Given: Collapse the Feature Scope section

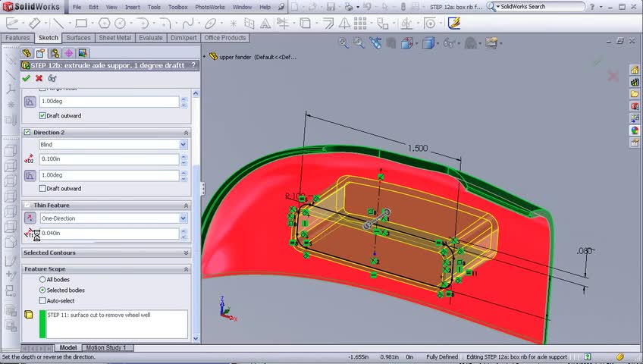Looking at the screenshot, I should tap(187, 269).
